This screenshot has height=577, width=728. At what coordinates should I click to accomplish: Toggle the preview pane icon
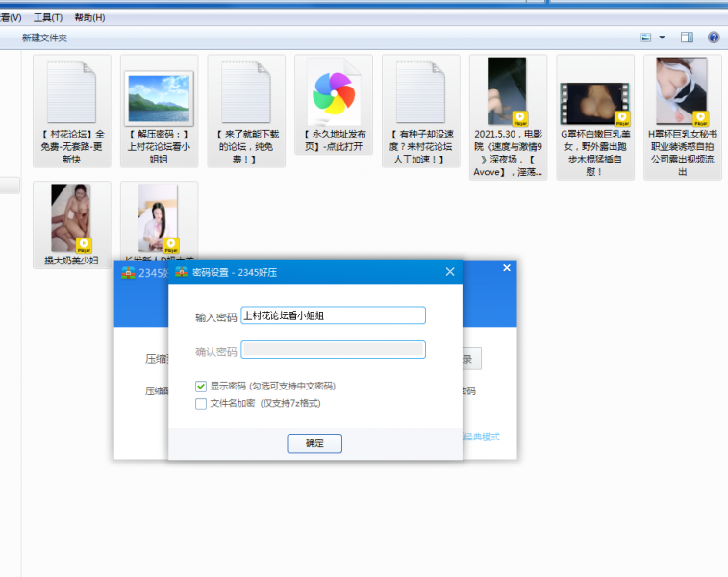pos(687,38)
